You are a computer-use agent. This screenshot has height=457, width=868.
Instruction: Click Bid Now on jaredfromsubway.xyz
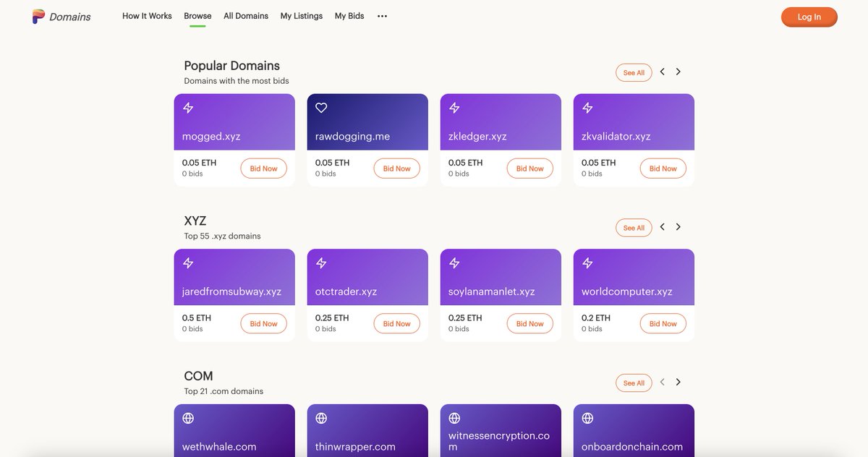pyautogui.click(x=263, y=324)
